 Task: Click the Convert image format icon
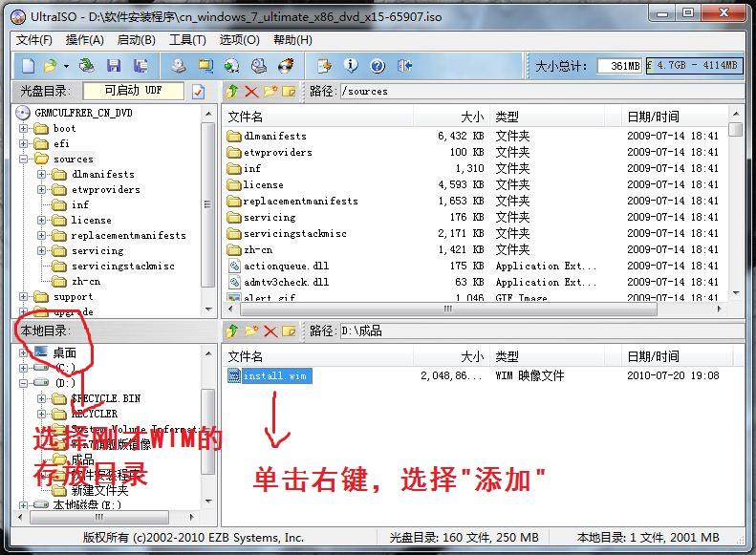coord(232,66)
